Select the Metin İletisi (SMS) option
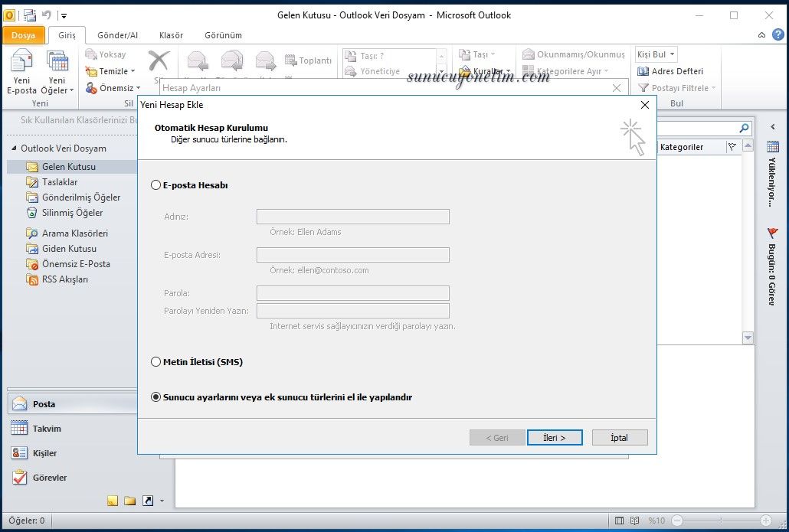 156,361
